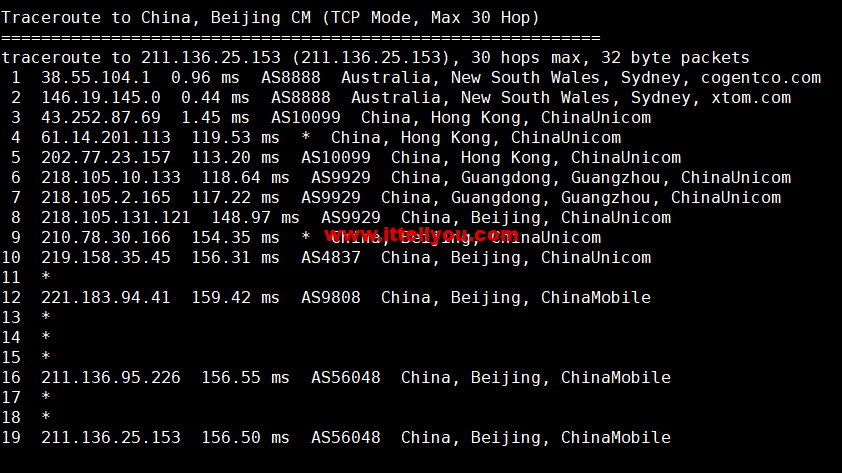Select ChinaMobile on the final hop 19 line
Image resolution: width=842 pixels, height=473 pixels.
tap(616, 438)
